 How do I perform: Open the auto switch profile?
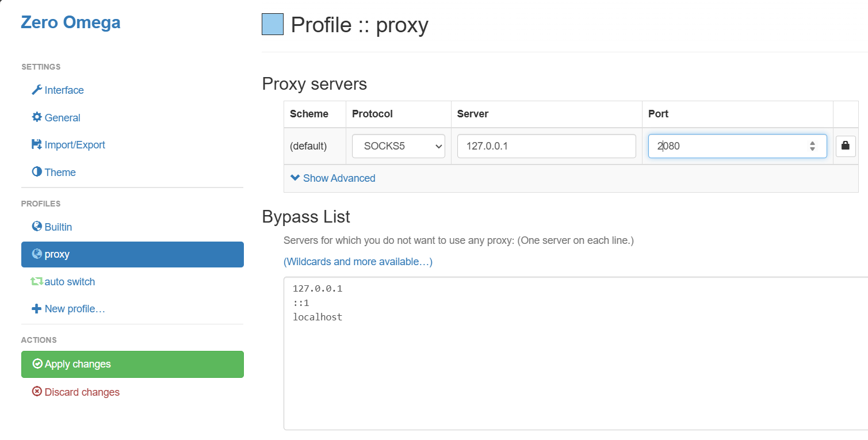(70, 282)
